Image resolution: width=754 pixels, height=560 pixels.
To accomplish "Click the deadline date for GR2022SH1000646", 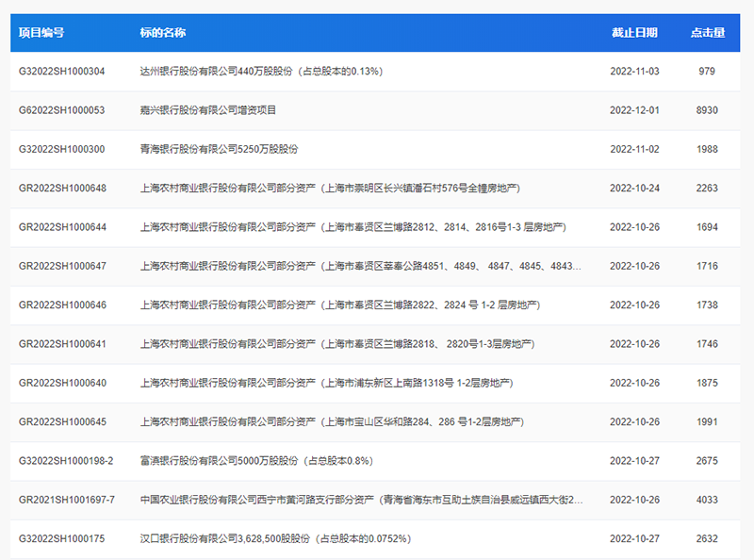I will point(634,305).
